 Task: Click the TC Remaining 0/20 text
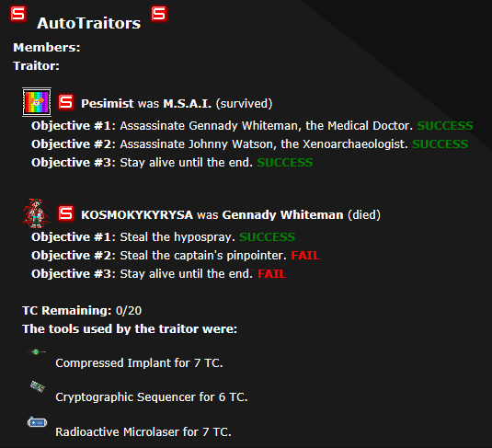click(x=82, y=311)
